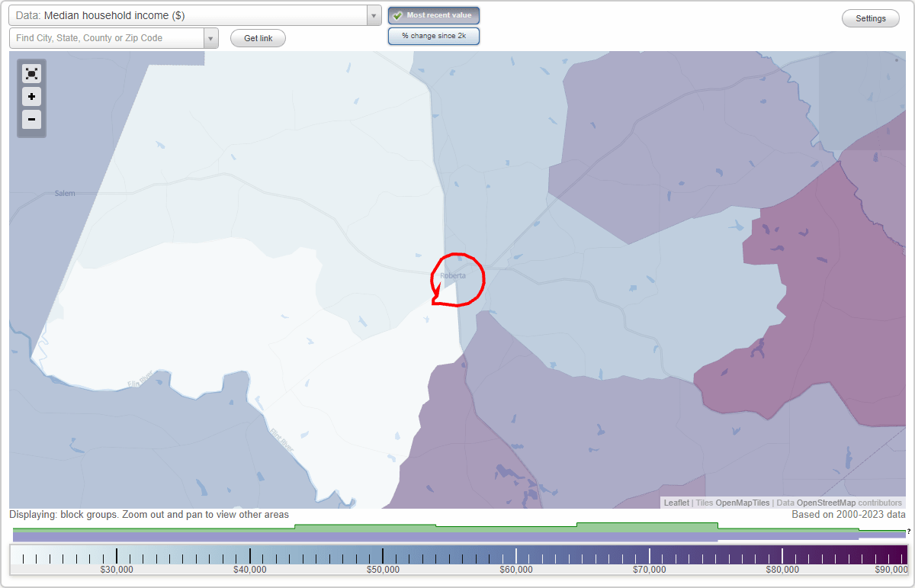The image size is (915, 588).
Task: Zoom out using the minus icon
Action: click(31, 119)
